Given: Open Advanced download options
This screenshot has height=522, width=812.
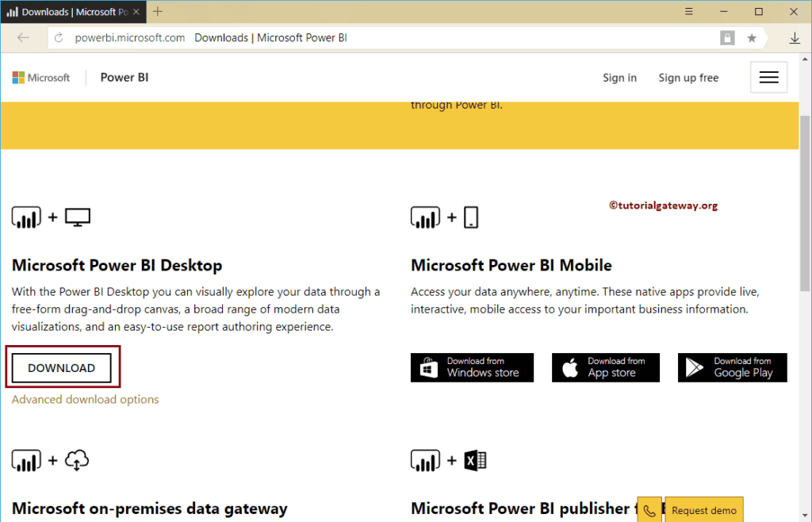Looking at the screenshot, I should coord(85,399).
